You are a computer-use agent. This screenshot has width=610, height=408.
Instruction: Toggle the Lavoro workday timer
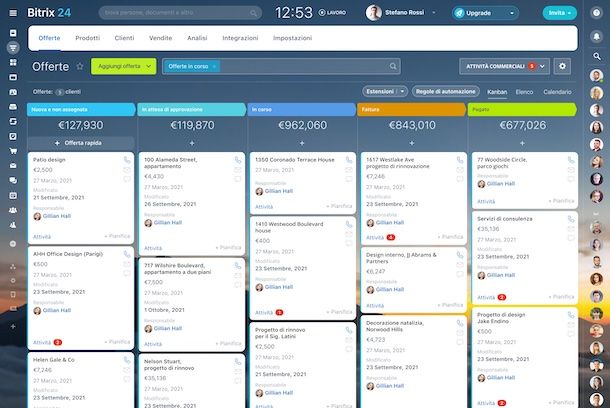(x=332, y=13)
